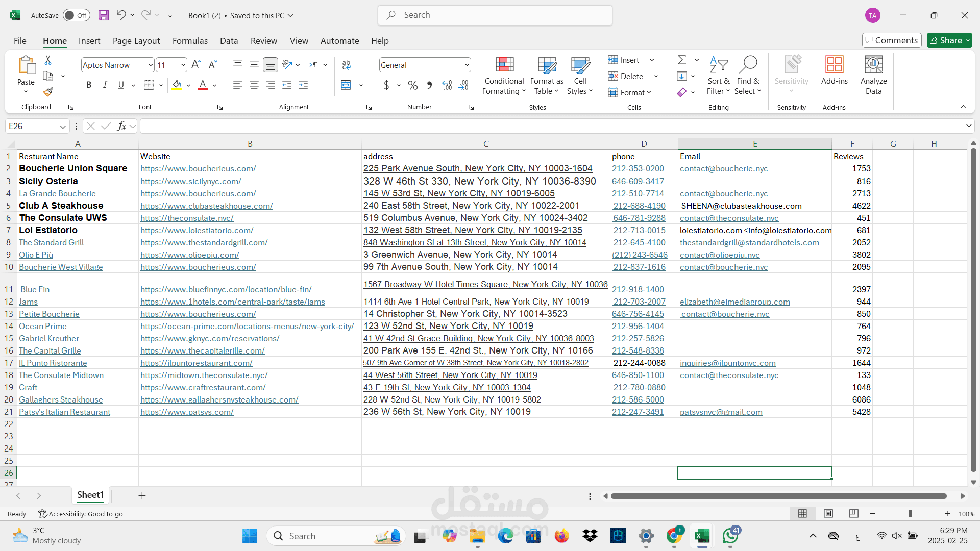980x551 pixels.
Task: Open Format as Table dropdown
Action: tap(547, 76)
